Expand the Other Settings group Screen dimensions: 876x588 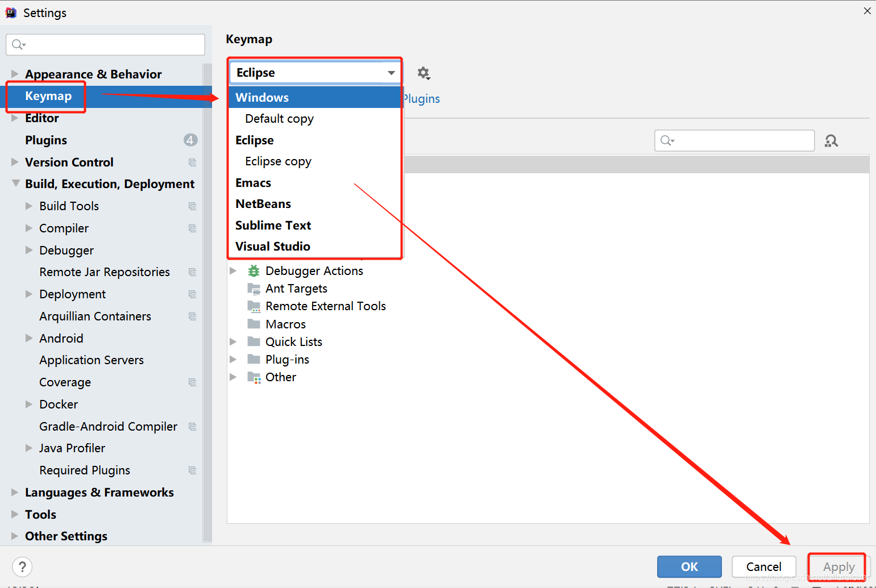click(x=15, y=536)
